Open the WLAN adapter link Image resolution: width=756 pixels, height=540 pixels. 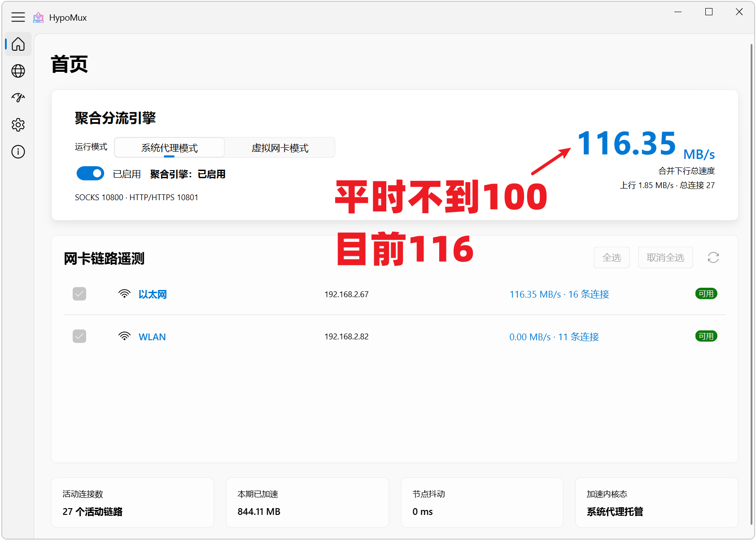click(152, 337)
